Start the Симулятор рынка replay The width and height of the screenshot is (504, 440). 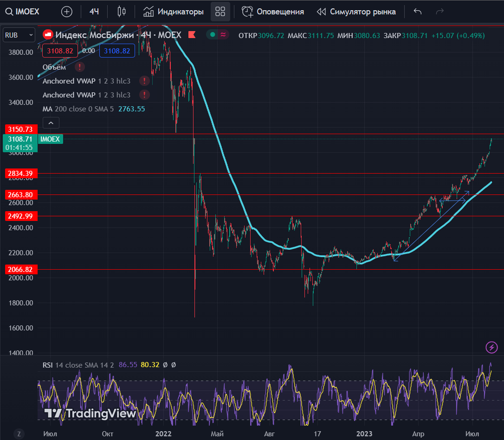click(356, 12)
